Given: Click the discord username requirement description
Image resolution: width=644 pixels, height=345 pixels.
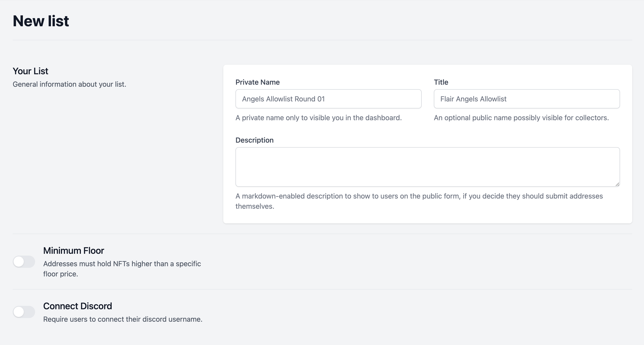Looking at the screenshot, I should pos(123,319).
